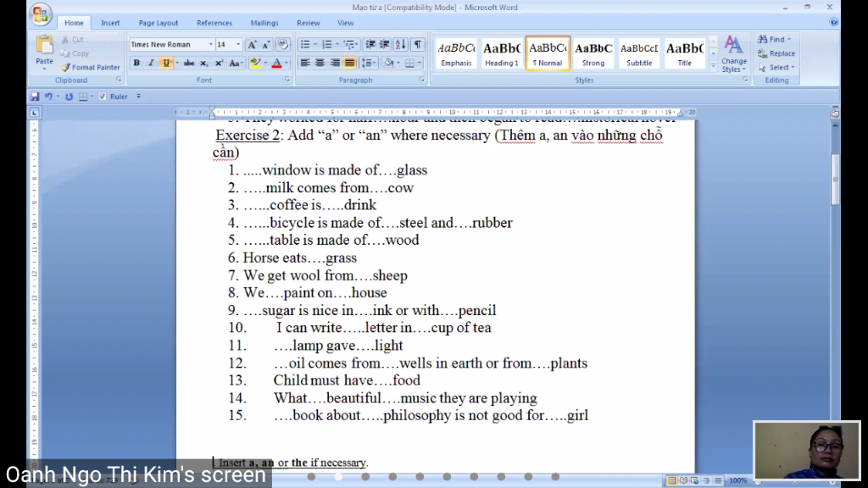Apply text highlight color
The width and height of the screenshot is (868, 488).
coord(255,63)
